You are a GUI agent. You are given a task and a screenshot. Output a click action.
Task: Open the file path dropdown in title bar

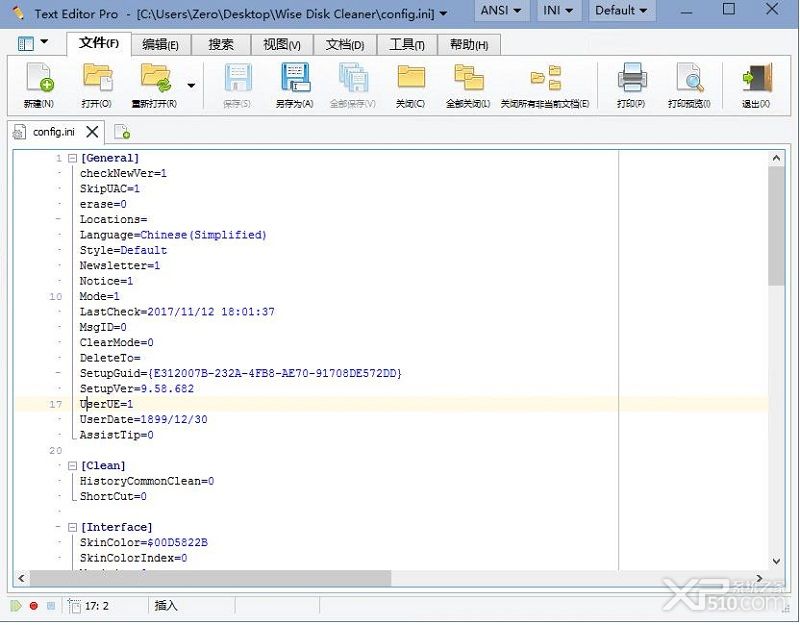click(x=443, y=14)
